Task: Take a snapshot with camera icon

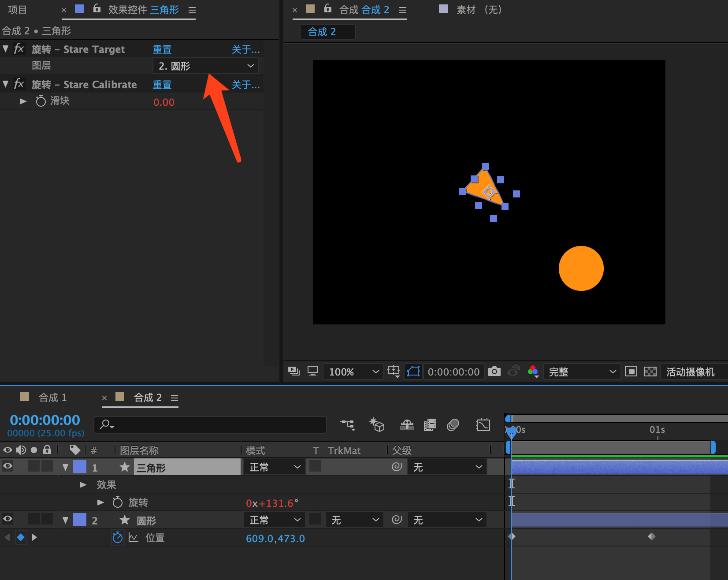Action: click(494, 371)
